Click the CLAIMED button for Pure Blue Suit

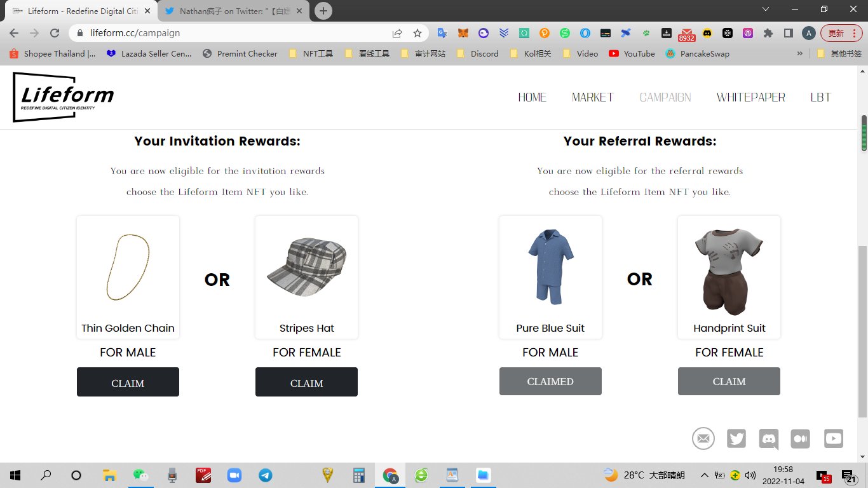click(x=550, y=381)
